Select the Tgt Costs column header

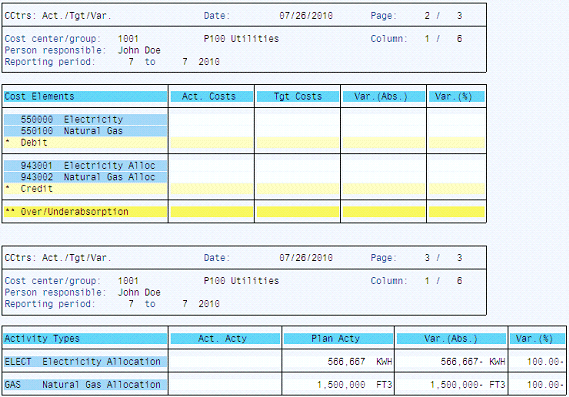point(298,97)
